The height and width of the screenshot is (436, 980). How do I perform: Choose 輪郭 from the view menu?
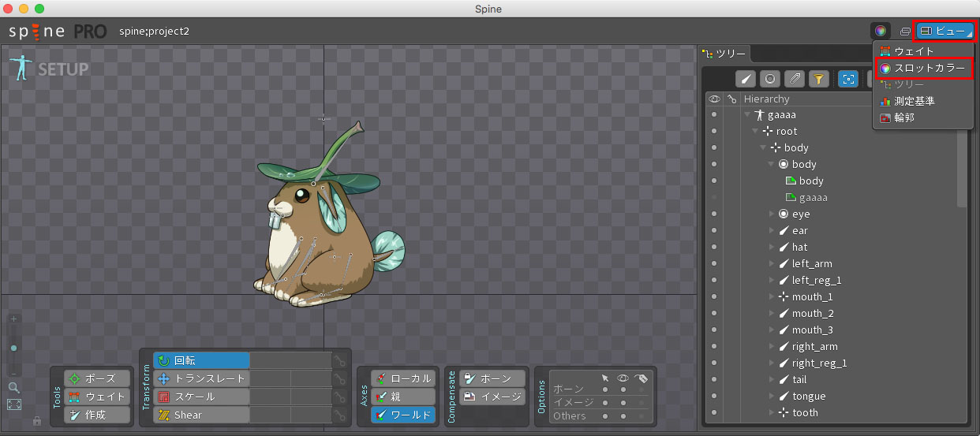click(923, 117)
